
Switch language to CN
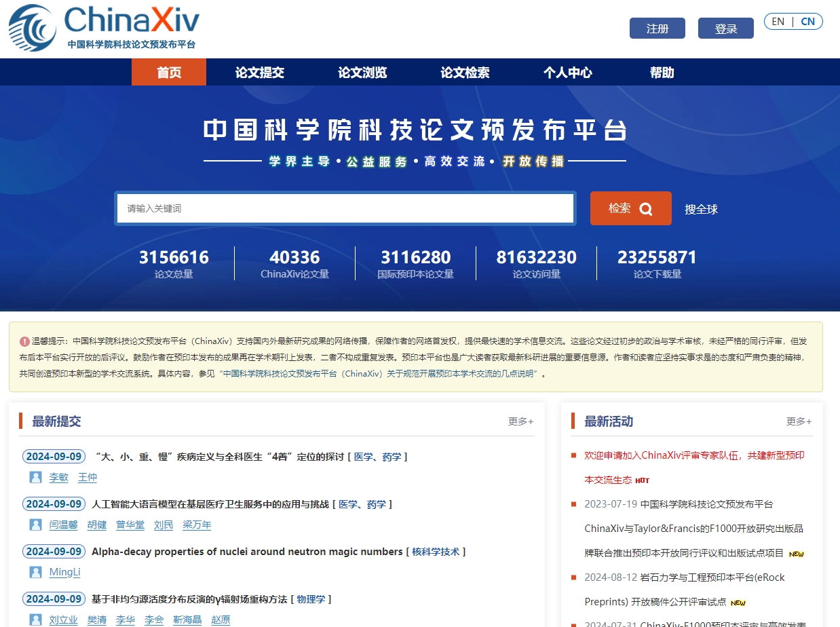click(808, 22)
